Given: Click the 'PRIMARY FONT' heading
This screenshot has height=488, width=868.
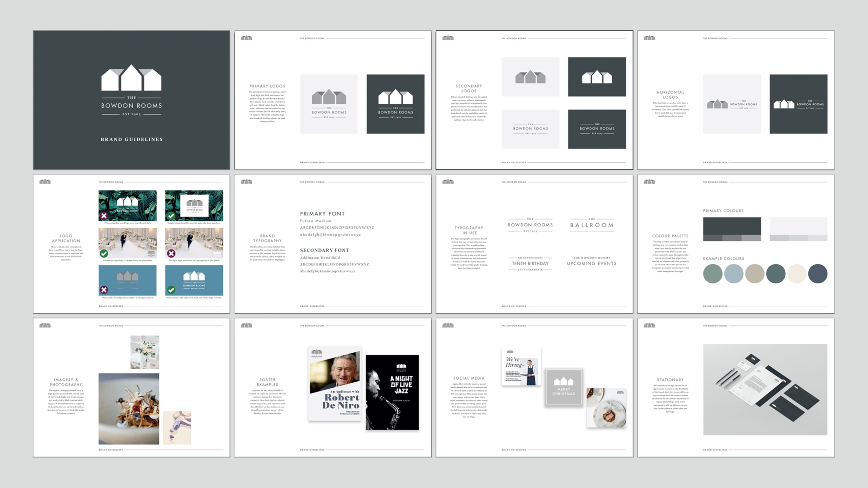Looking at the screenshot, I should (x=322, y=214).
